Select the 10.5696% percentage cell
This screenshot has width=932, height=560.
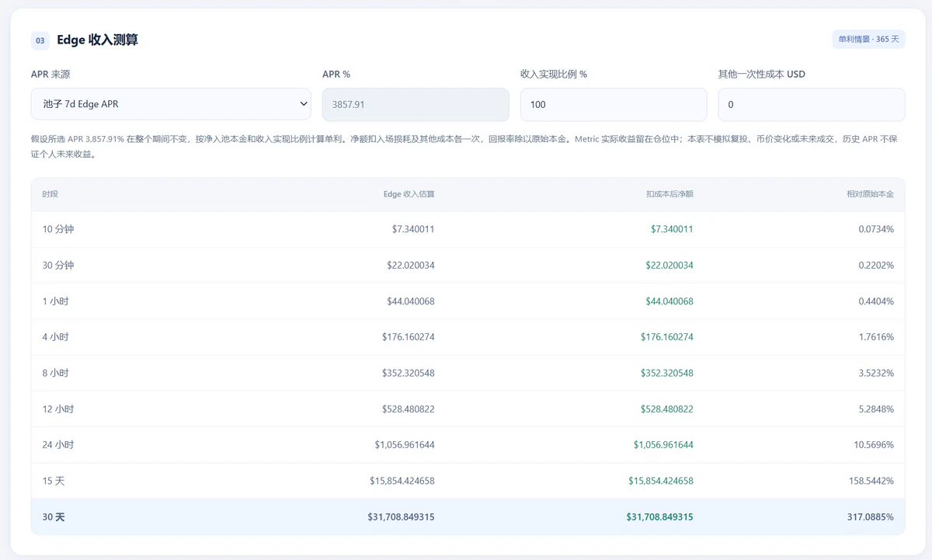(874, 444)
